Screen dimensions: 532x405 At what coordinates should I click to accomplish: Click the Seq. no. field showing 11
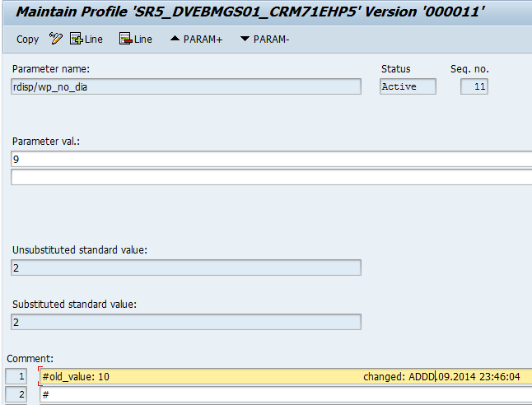pyautogui.click(x=474, y=86)
